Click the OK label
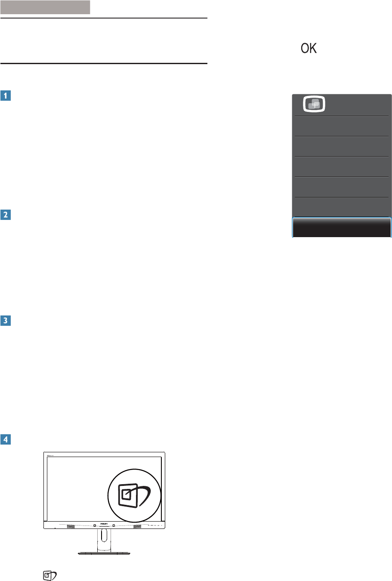This screenshot has height=581, width=392. [x=309, y=48]
